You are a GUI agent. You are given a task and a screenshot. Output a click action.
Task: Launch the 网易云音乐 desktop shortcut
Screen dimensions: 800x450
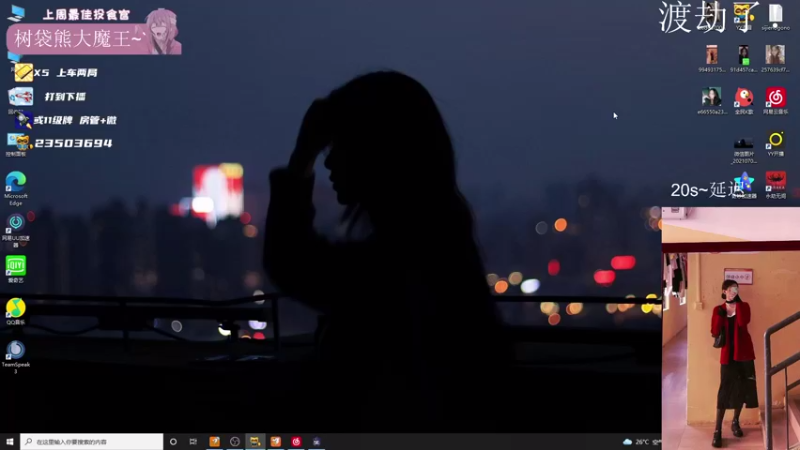point(775,101)
